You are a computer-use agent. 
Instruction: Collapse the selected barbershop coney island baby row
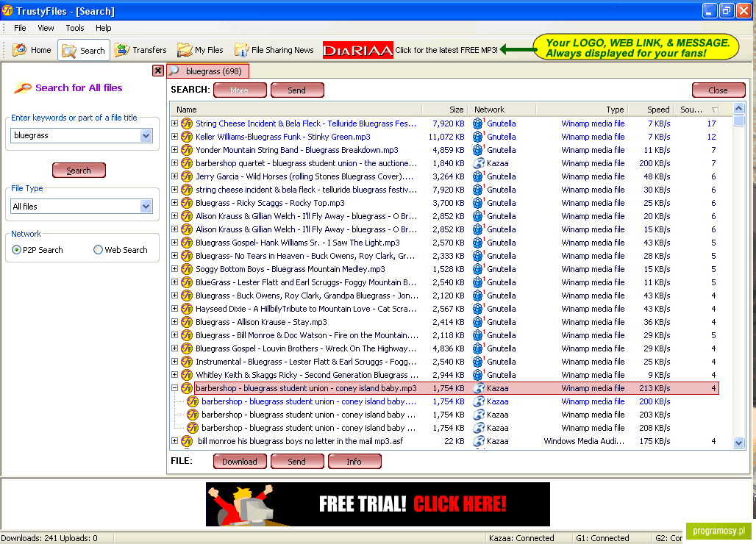tap(174, 388)
